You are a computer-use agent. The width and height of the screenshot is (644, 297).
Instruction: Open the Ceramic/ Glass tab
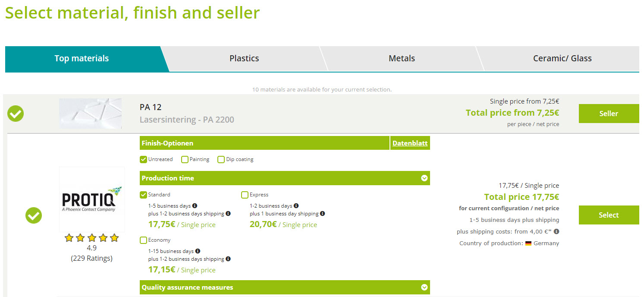tap(562, 59)
